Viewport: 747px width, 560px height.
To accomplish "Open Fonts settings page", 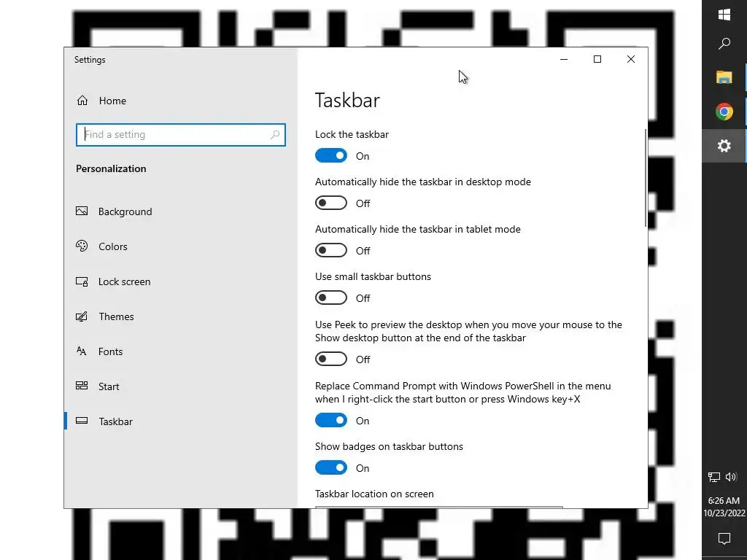I will [x=181, y=351].
